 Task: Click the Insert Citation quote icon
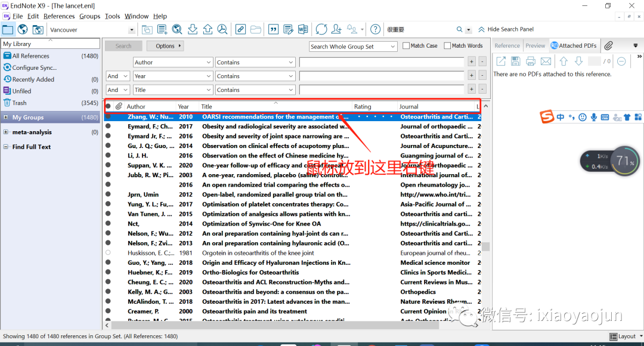[x=273, y=30]
